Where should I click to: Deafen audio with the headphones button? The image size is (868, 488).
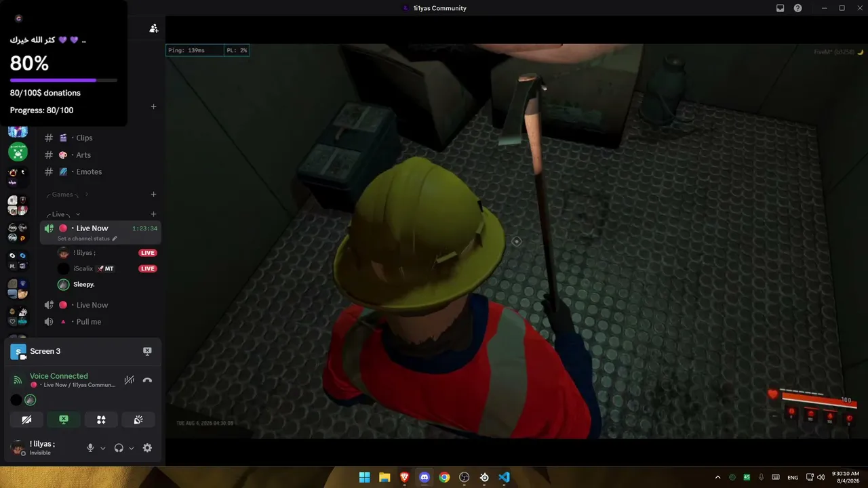(x=119, y=448)
